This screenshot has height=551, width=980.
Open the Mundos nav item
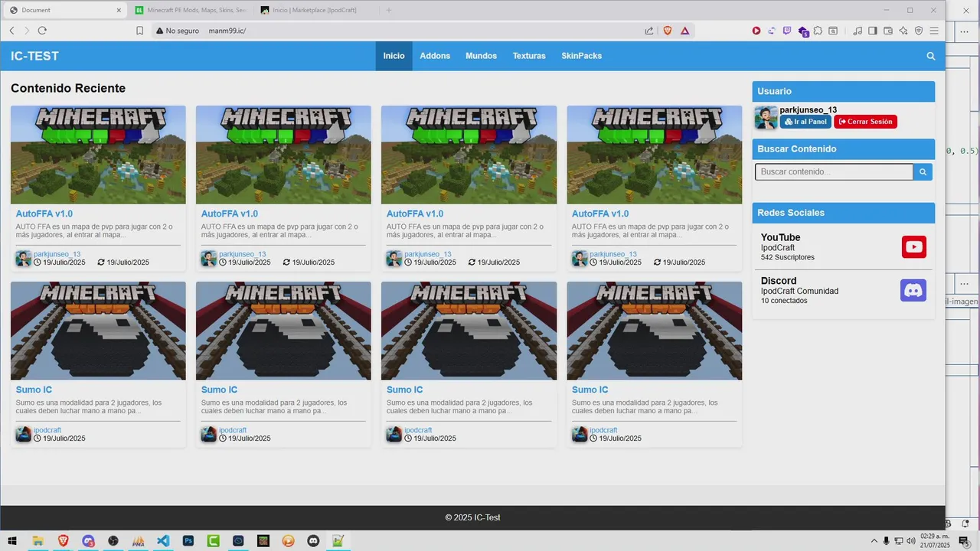pyautogui.click(x=481, y=56)
